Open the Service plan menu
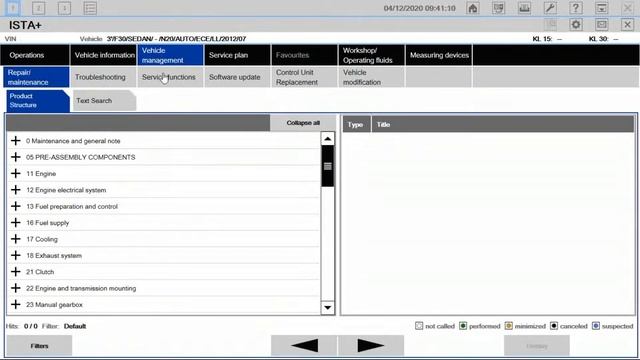640x360 pixels. tap(237, 55)
